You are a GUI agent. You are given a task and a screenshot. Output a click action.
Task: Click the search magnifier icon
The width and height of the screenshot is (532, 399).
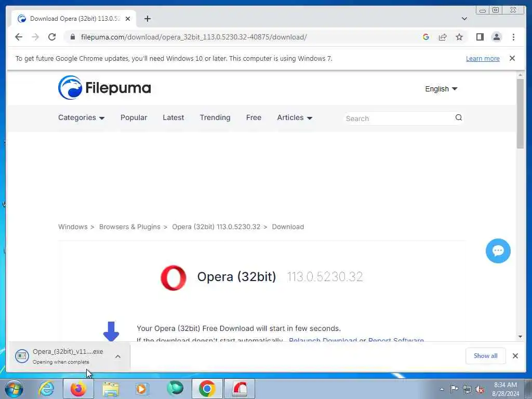458,118
